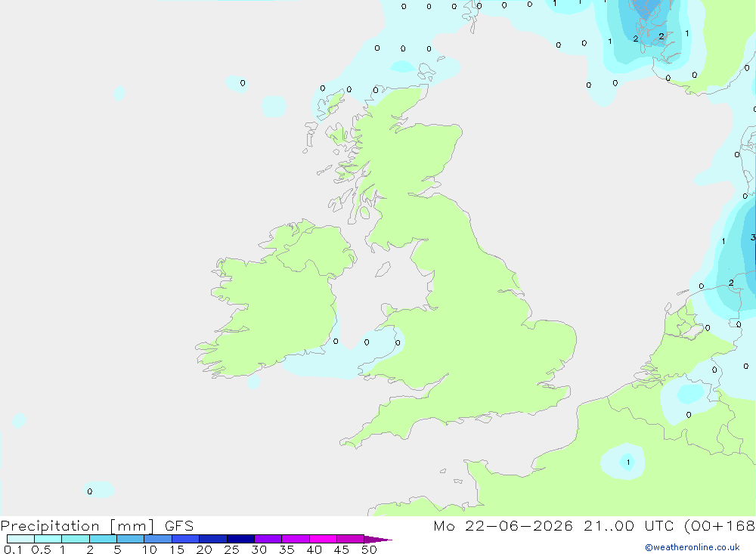This screenshot has height=554, width=756.
Task: Select the 45–50 mm legend swatch
Action: pos(351,539)
